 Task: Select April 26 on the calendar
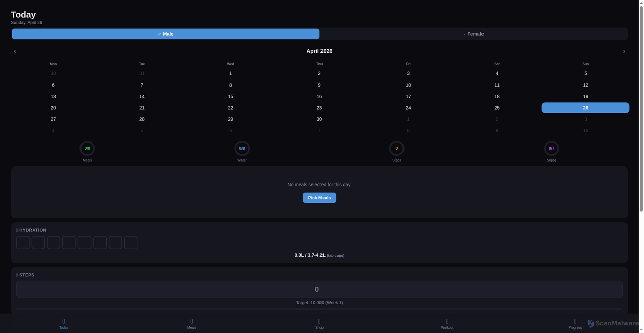pyautogui.click(x=585, y=107)
